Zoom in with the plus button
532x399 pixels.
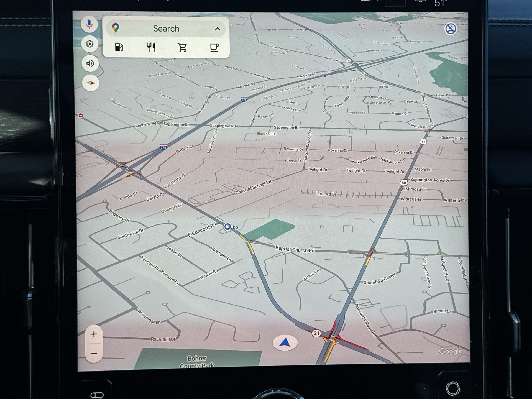tap(94, 334)
